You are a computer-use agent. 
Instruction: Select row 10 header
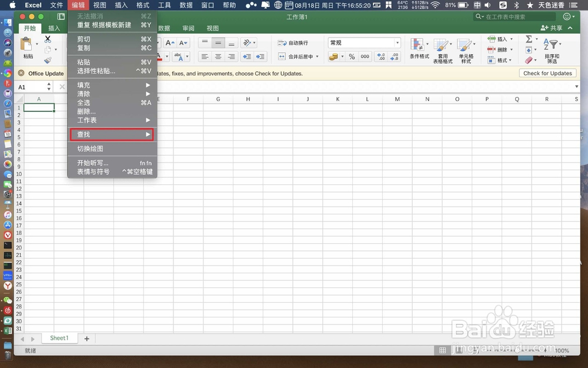pos(19,174)
